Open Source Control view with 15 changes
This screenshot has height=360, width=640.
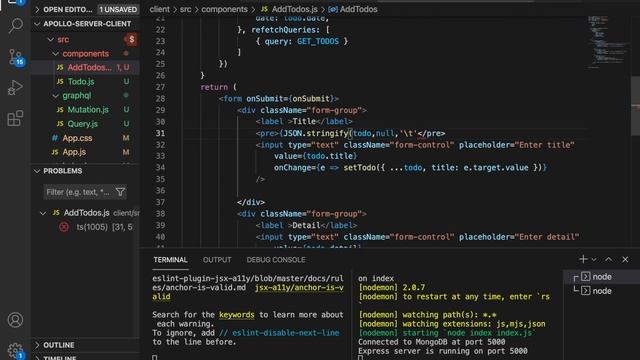coord(16,57)
